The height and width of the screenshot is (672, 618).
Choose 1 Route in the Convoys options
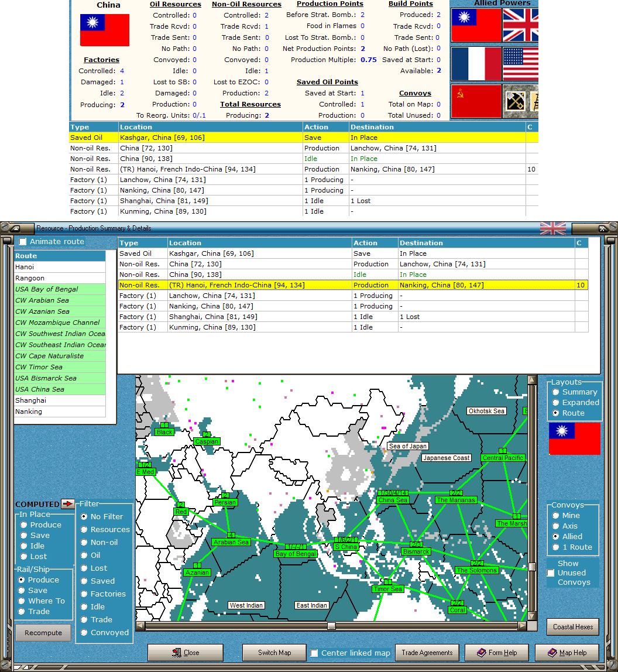pos(556,547)
